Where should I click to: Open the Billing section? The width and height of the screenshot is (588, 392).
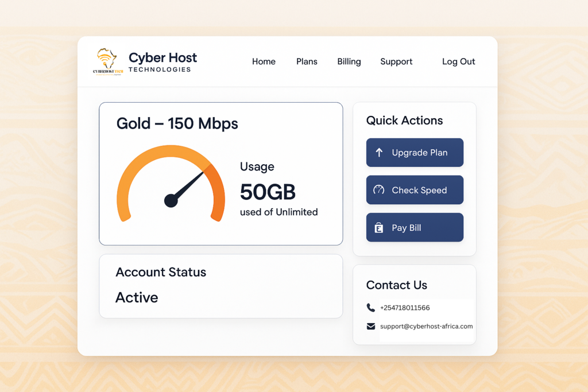click(349, 61)
